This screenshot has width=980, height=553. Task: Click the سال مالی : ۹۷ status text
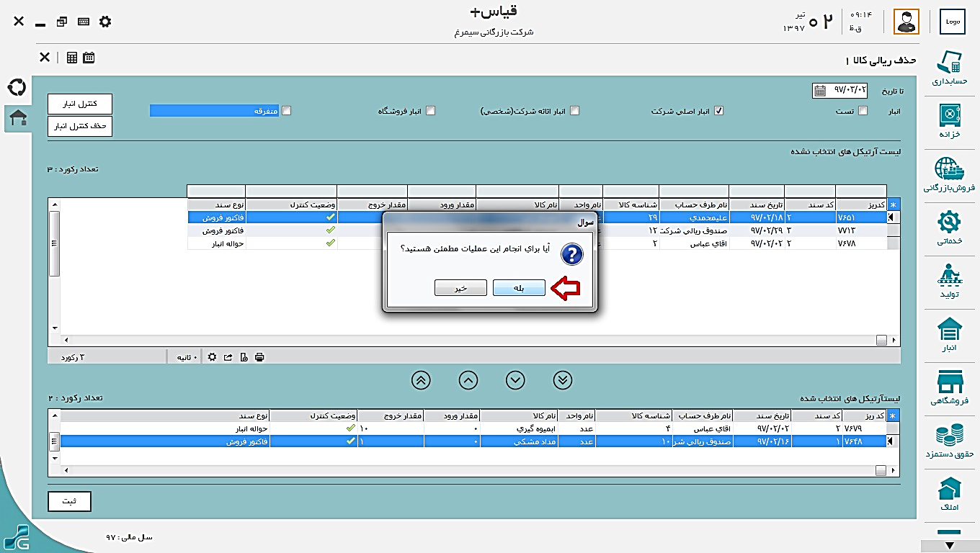(129, 537)
